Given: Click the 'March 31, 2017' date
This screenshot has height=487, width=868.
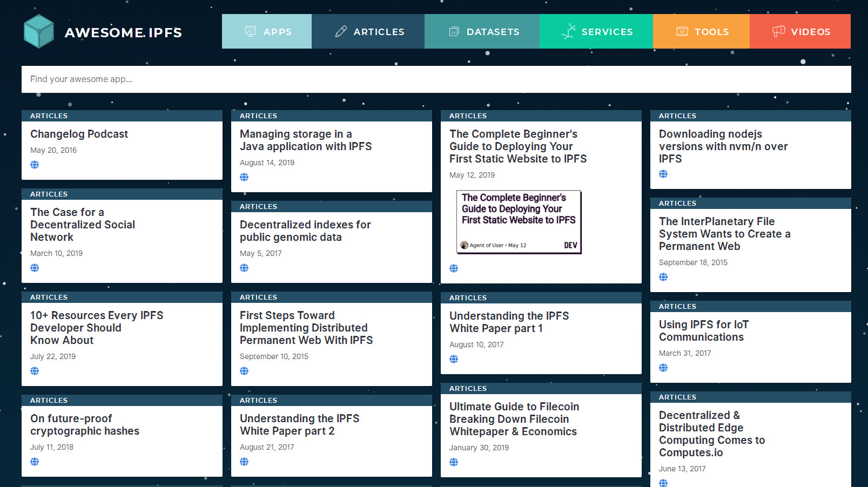Looking at the screenshot, I should (685, 353).
